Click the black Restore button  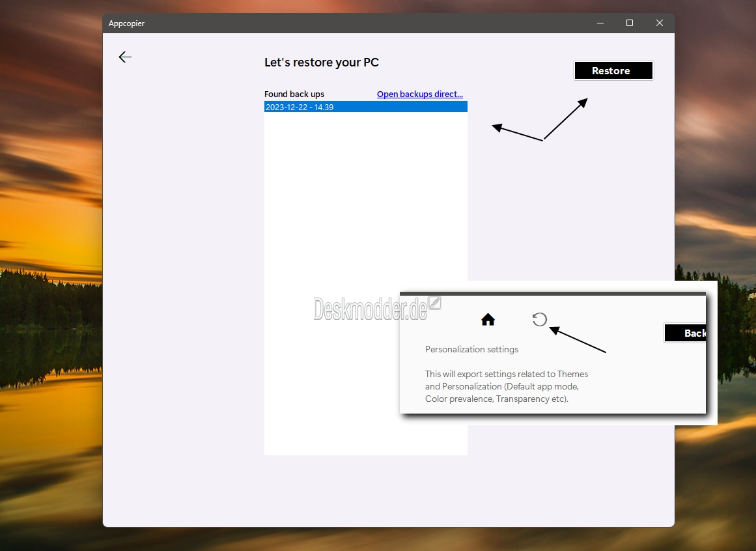pyautogui.click(x=613, y=70)
